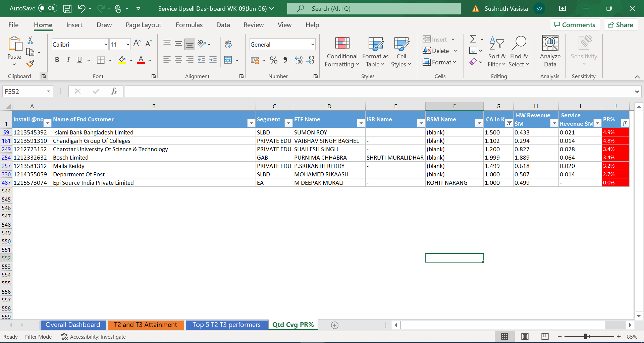Click the zoom slider handle
644x343 pixels.
(x=586, y=337)
